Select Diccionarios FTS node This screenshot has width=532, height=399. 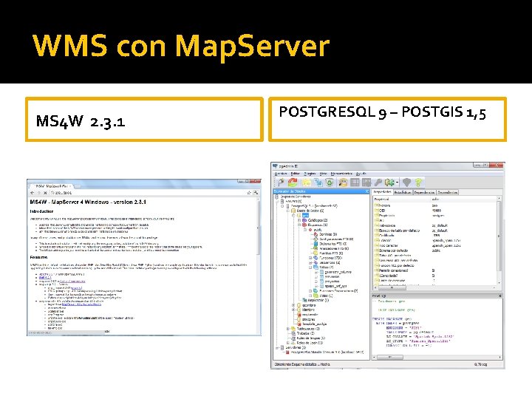click(332, 244)
